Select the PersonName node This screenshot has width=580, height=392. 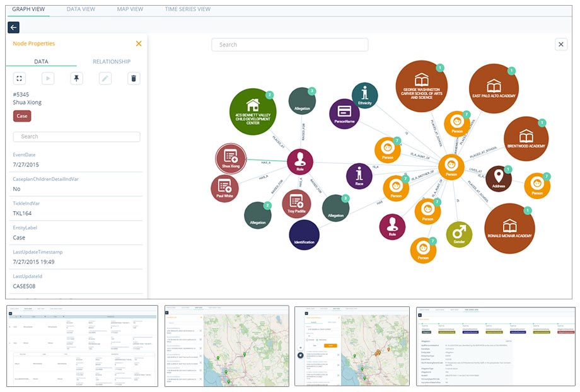point(344,114)
